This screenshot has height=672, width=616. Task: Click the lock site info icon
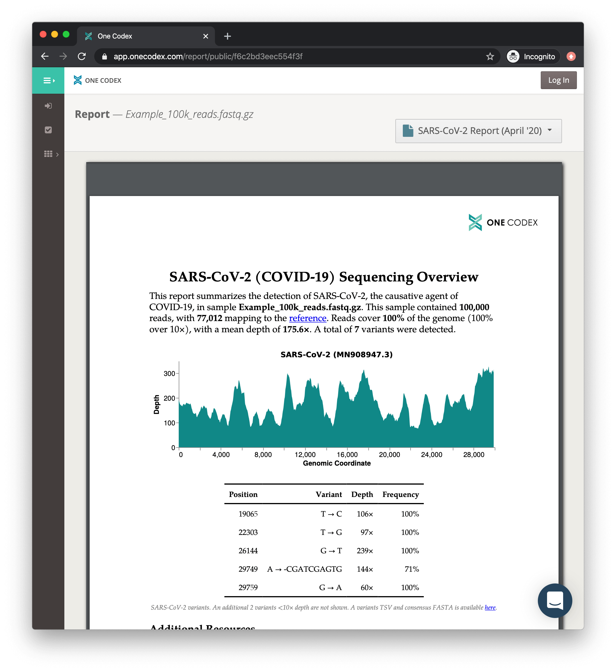click(104, 56)
